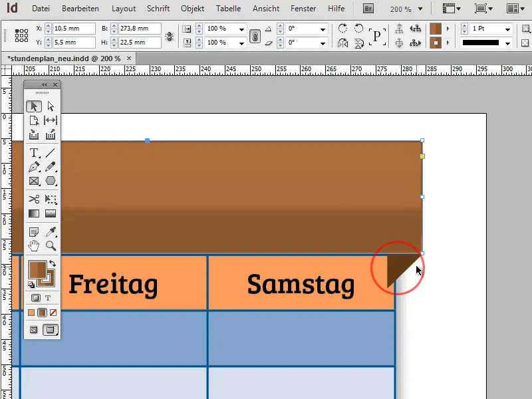Image resolution: width=532 pixels, height=399 pixels.
Task: Open the Hilfe menu
Action: pyautogui.click(x=336, y=9)
